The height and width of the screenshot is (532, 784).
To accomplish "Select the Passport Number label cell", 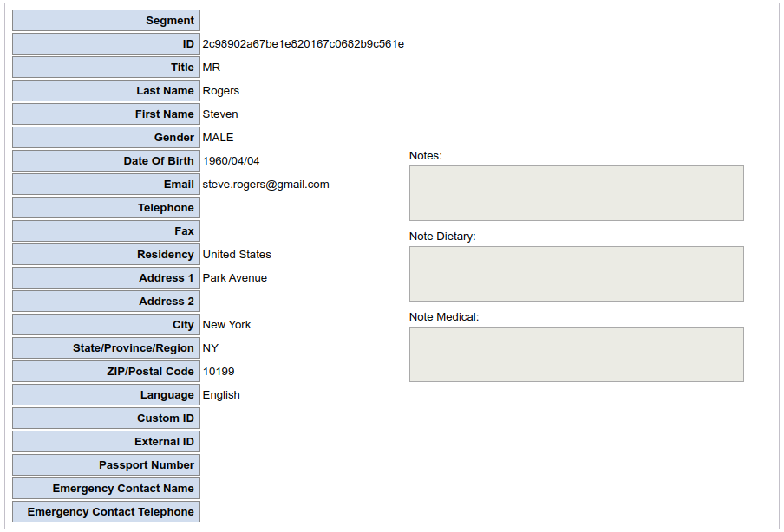I will [x=106, y=465].
